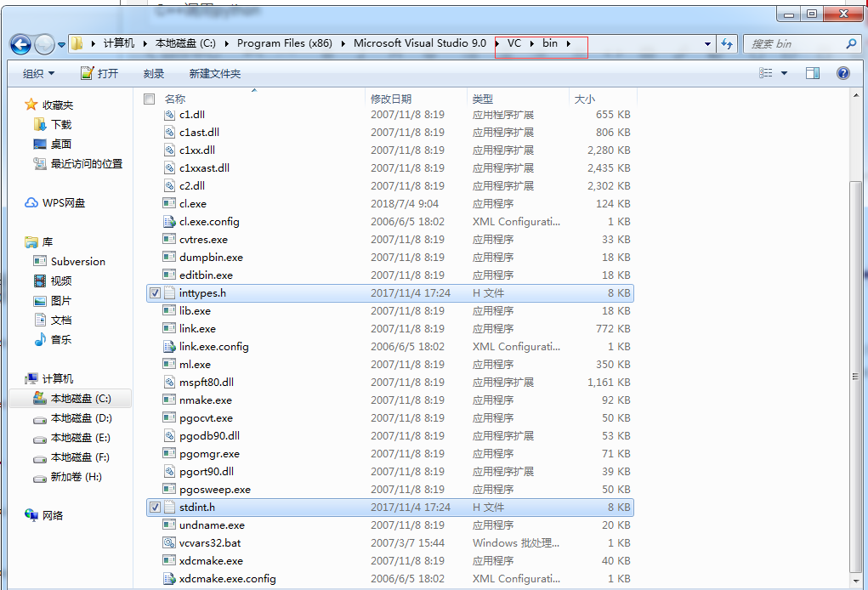Select the nmake.exe file icon
Image resolution: width=868 pixels, height=590 pixels.
169,400
